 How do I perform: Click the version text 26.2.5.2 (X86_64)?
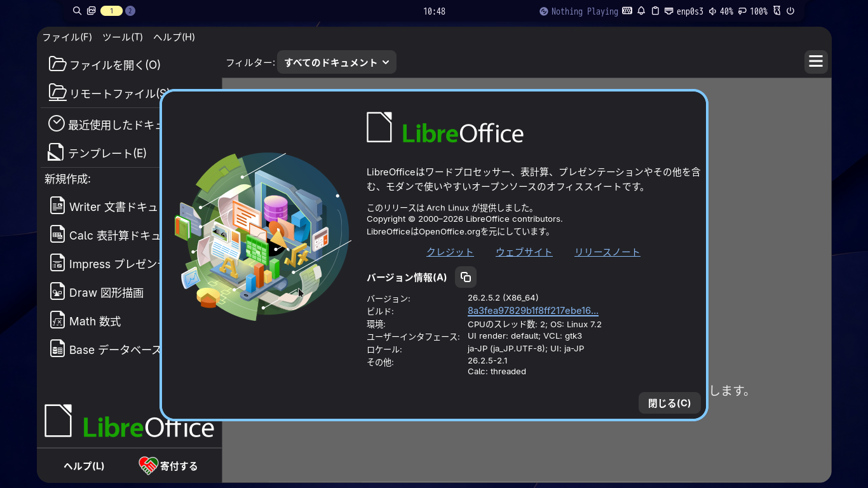(503, 297)
